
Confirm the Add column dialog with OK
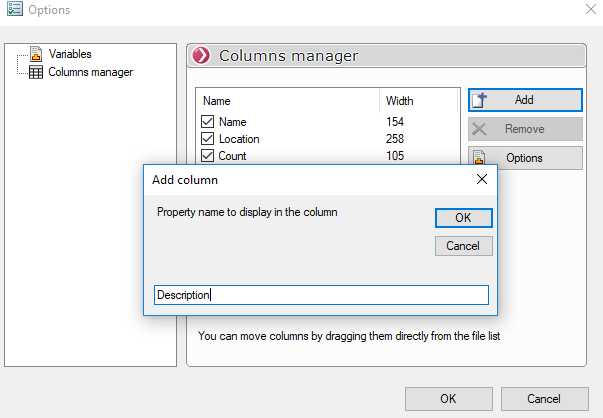coord(463,218)
